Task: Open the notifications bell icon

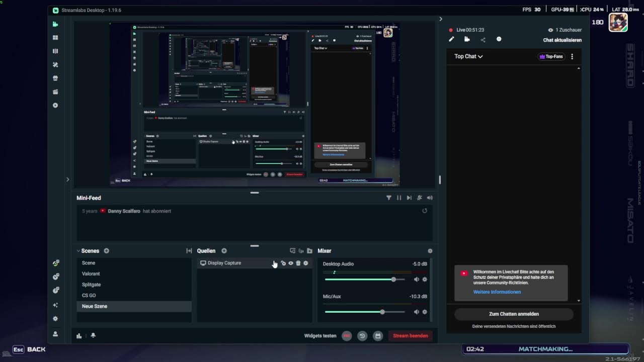Action: [x=93, y=336]
